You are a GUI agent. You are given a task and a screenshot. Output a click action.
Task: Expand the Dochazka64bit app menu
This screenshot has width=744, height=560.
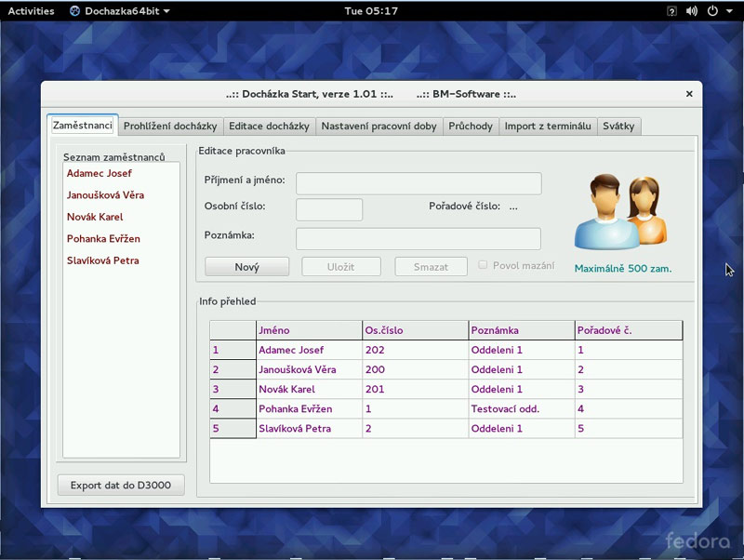(x=119, y=11)
